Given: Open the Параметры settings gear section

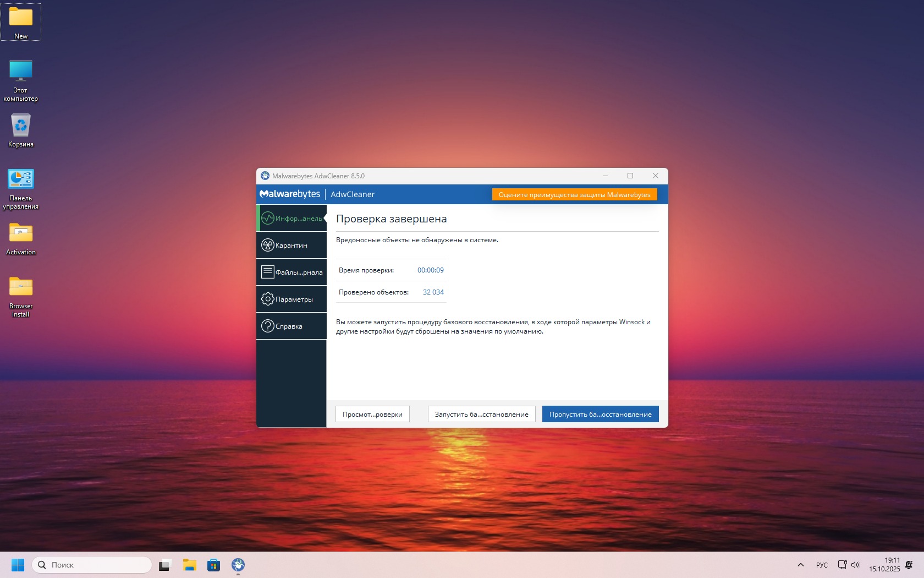Looking at the screenshot, I should click(x=291, y=299).
